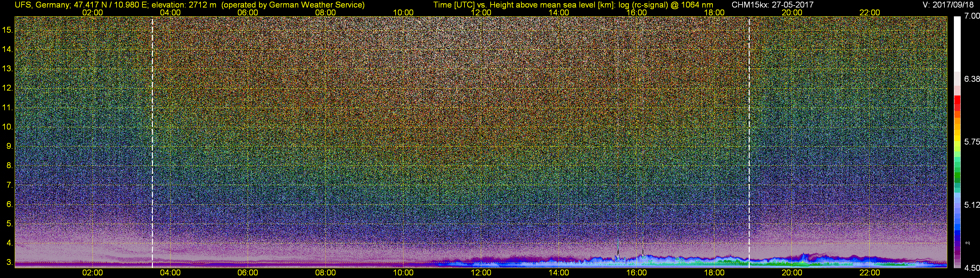Click the 10:00 label on the bottom time axis

[403, 273]
